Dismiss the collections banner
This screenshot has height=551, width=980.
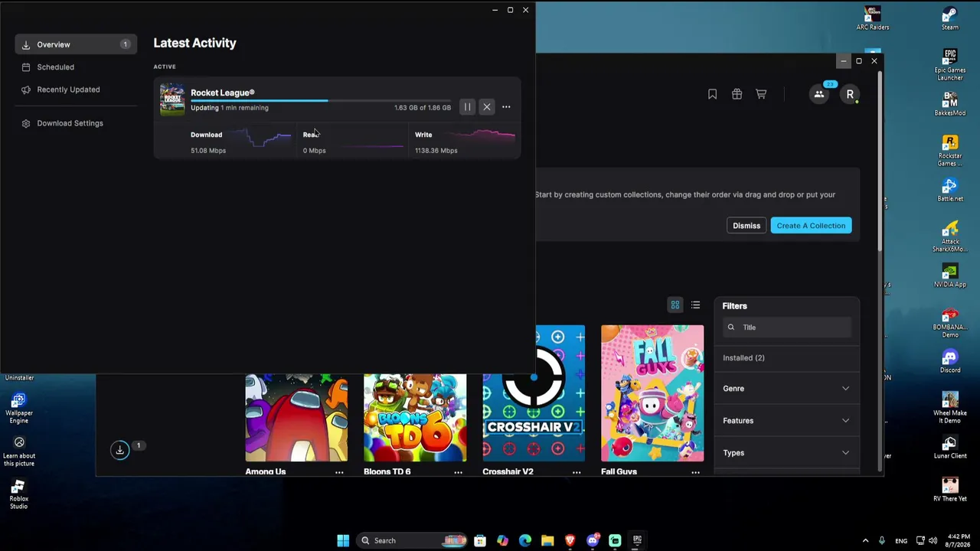tap(746, 226)
